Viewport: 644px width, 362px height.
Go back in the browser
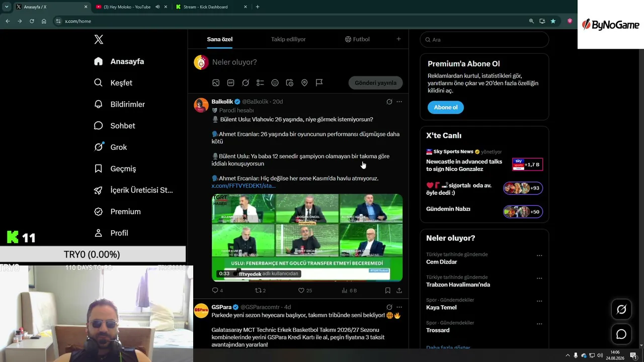pos(8,21)
